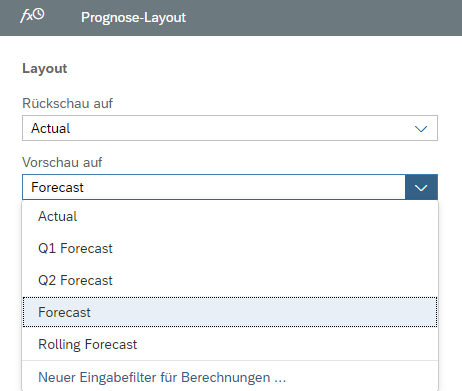Select the highlighted Forecast list item
The height and width of the screenshot is (391, 462).
[230, 312]
